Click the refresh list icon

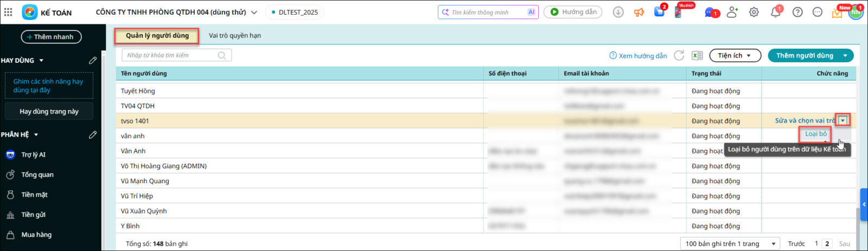click(679, 55)
